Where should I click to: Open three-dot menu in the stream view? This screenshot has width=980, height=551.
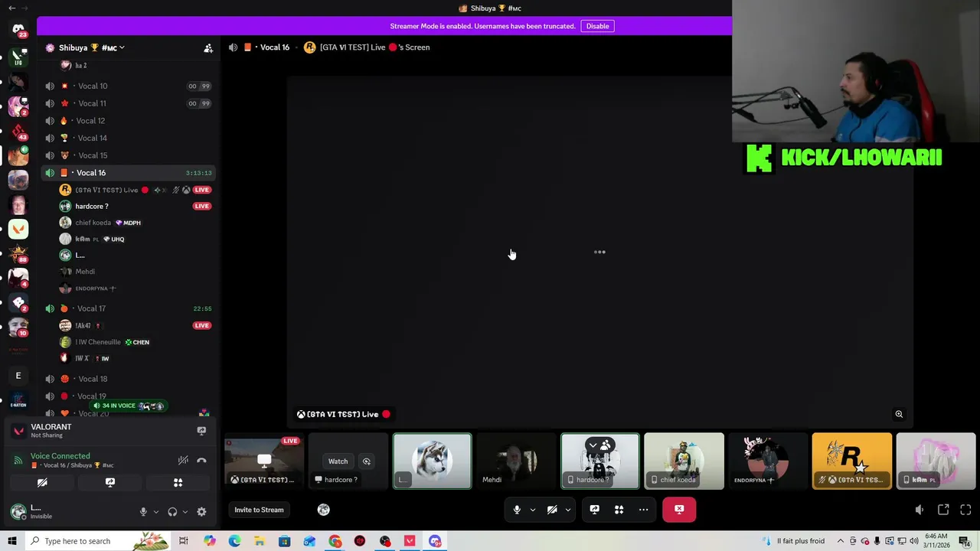tap(599, 252)
